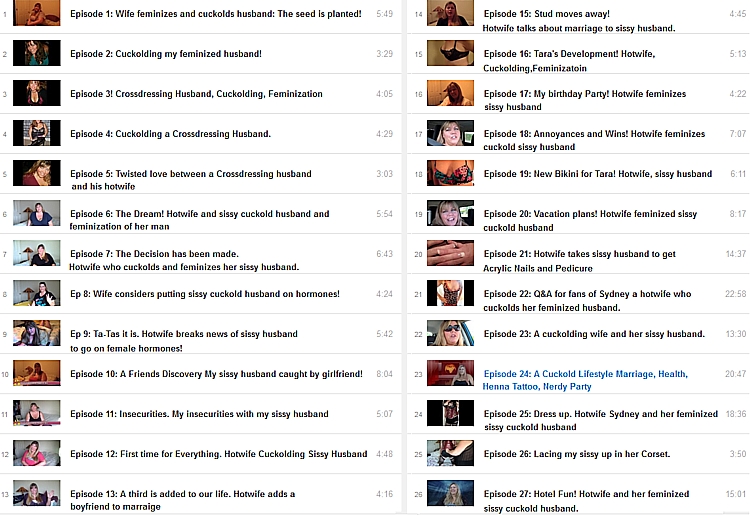Open Episode 11: Insecurities title link
The image size is (750, 515).
(x=199, y=414)
